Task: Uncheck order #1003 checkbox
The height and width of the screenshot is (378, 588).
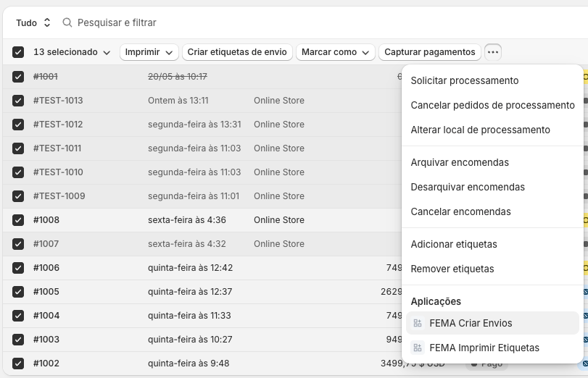Action: click(18, 340)
